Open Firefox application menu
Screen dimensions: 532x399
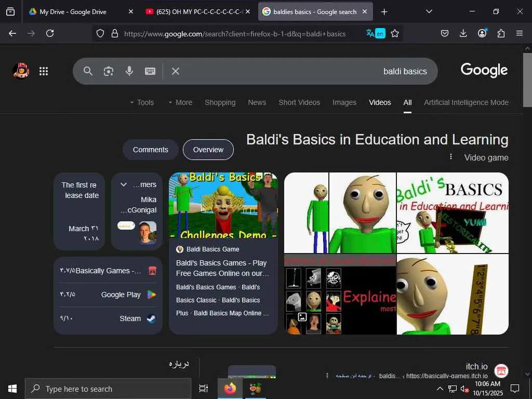[x=520, y=33]
